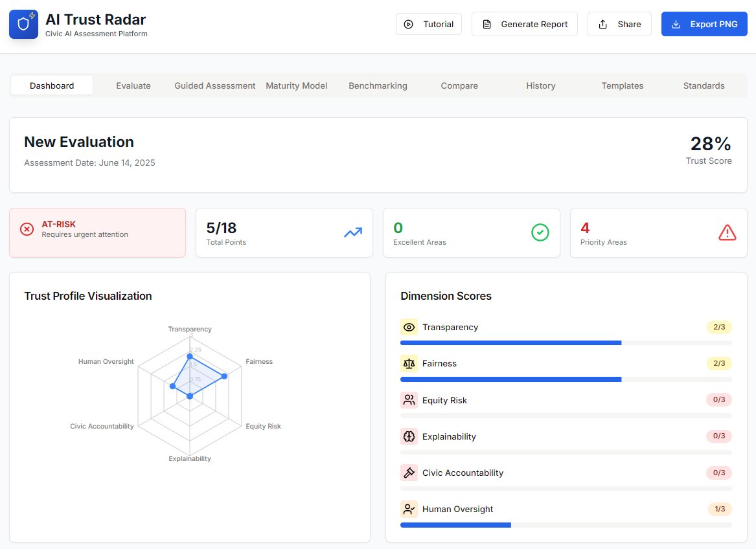The image size is (756, 549).
Task: Click the share upload arrow icon
Action: 602,24
